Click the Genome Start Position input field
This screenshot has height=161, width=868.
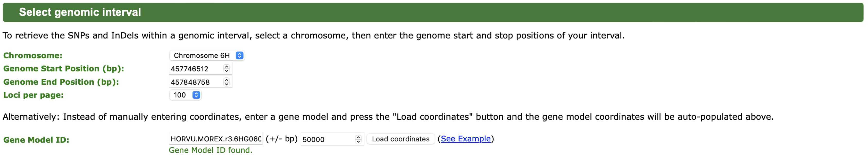click(x=195, y=69)
